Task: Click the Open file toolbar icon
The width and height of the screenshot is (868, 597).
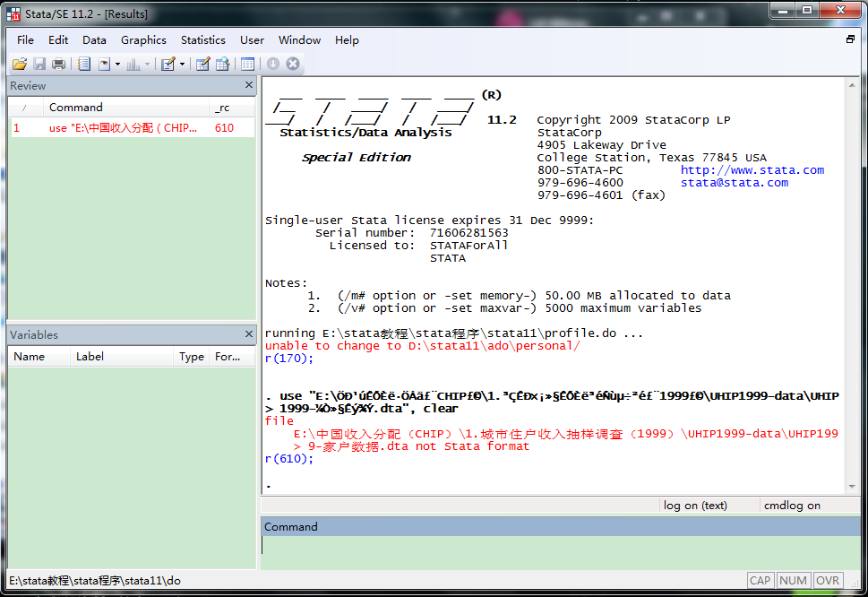Action: (20, 64)
